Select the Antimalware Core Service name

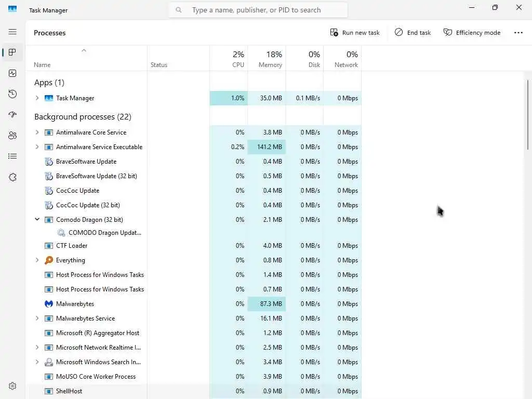pyautogui.click(x=91, y=132)
